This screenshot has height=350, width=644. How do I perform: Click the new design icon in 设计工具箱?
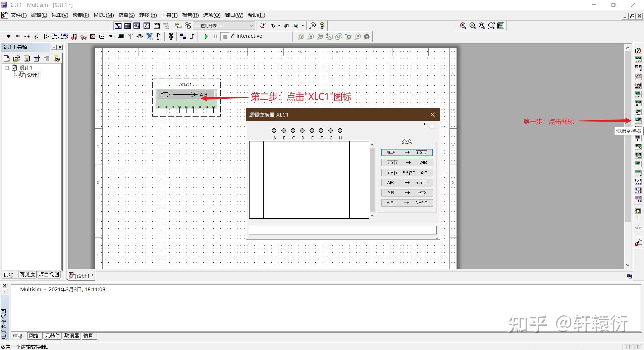(x=6, y=58)
